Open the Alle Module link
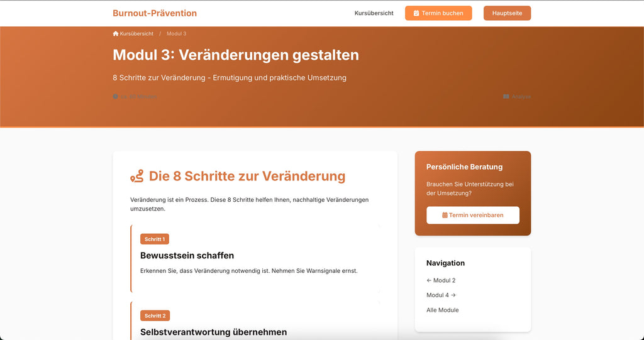644x340 pixels. pos(442,310)
